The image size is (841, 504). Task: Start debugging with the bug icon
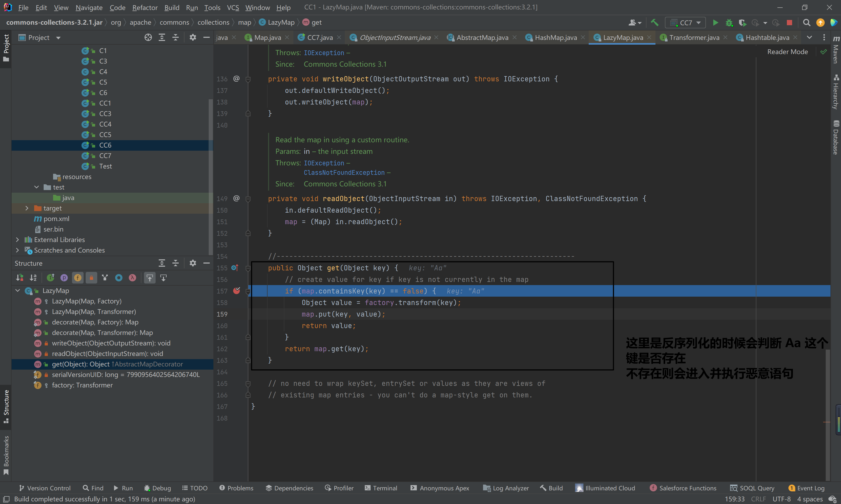(729, 23)
